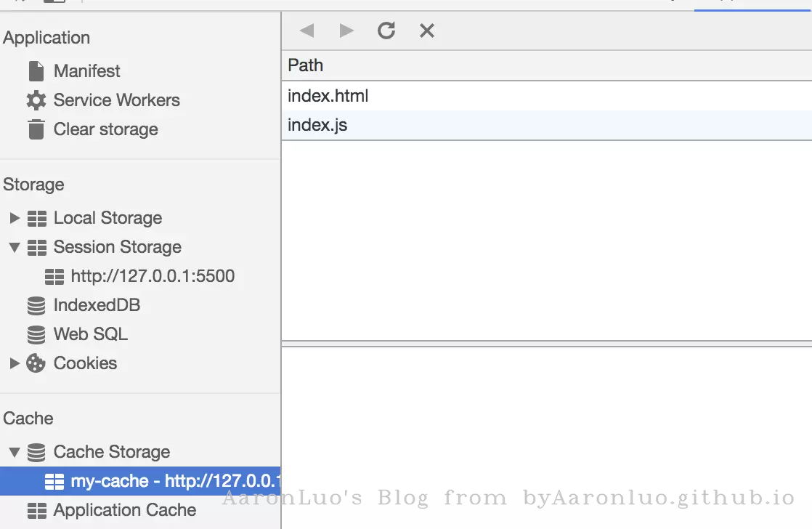The width and height of the screenshot is (812, 529).
Task: Click the Clear storage trash icon
Action: point(36,129)
